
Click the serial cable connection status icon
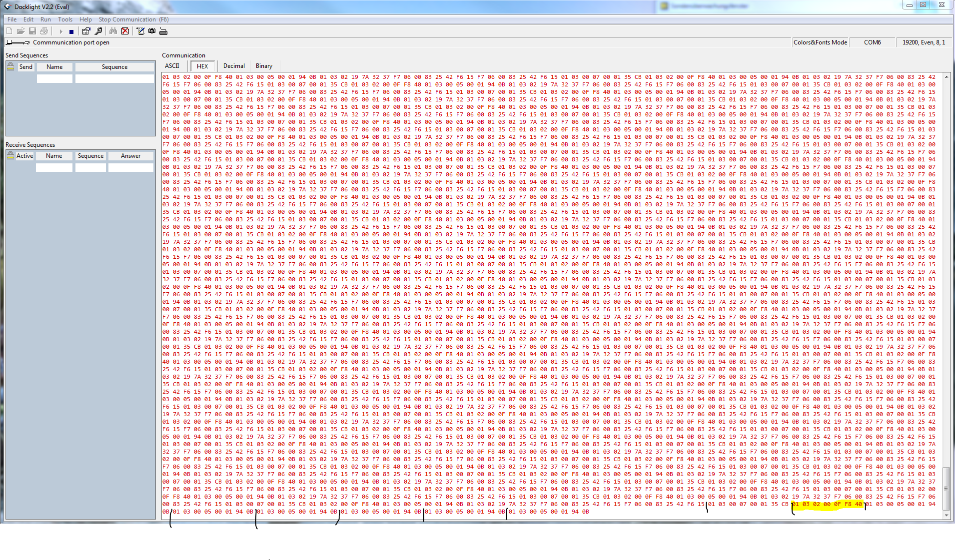[x=17, y=42]
